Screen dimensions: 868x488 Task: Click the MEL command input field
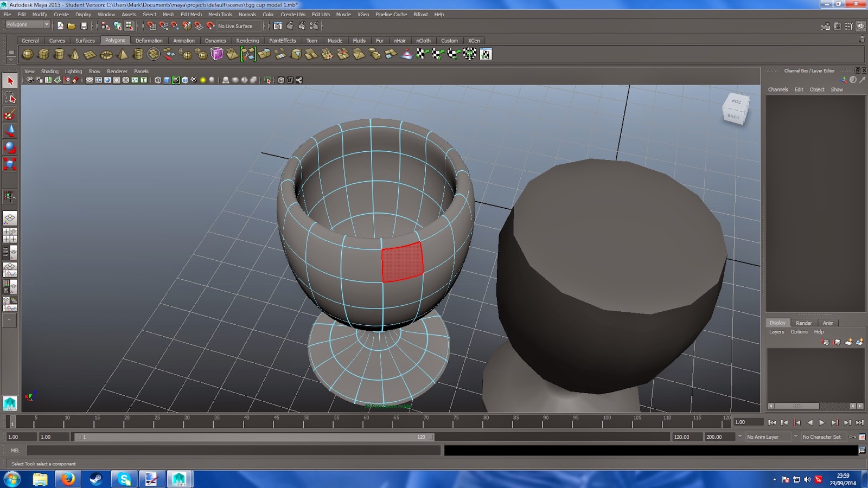click(x=233, y=451)
